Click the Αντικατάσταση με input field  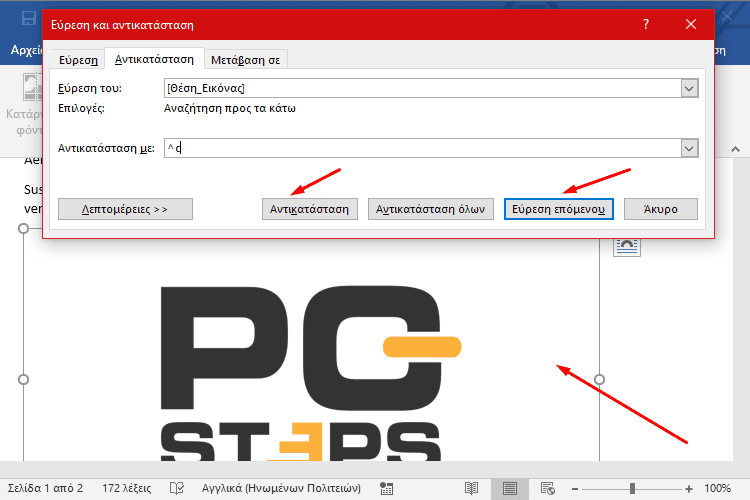coord(422,148)
